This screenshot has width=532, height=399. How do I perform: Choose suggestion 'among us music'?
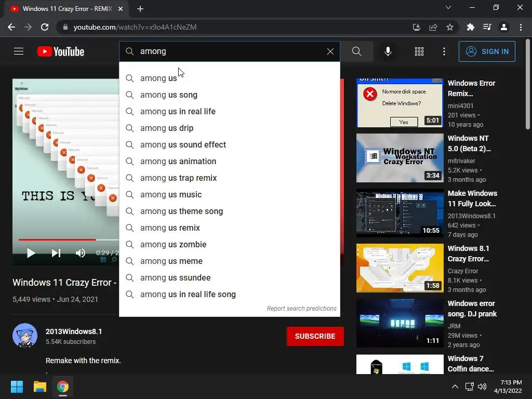[x=229, y=194]
